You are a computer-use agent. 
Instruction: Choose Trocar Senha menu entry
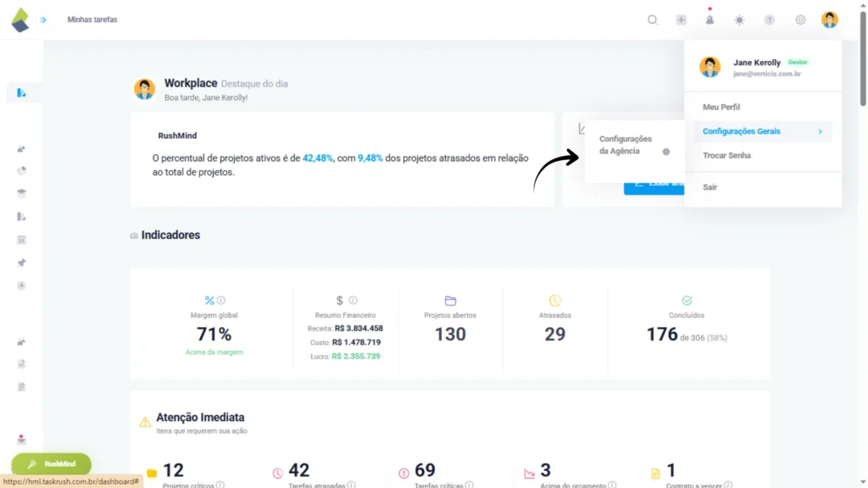coord(726,156)
